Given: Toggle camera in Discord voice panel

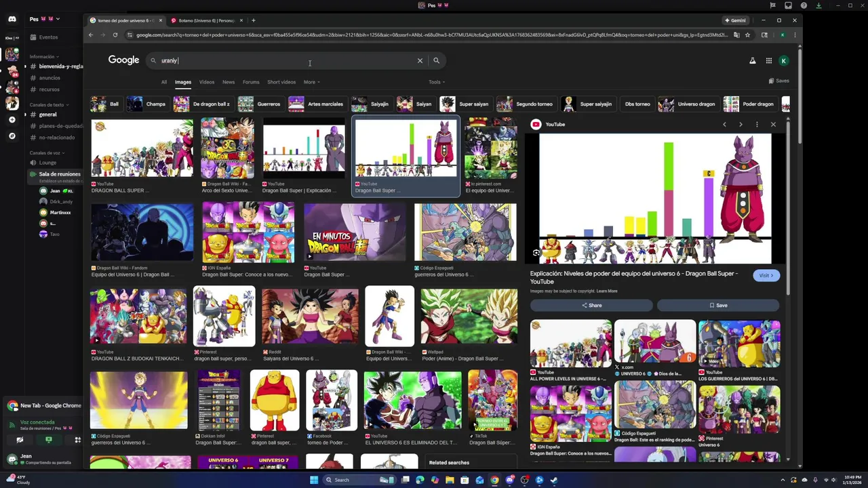Looking at the screenshot, I should point(20,440).
